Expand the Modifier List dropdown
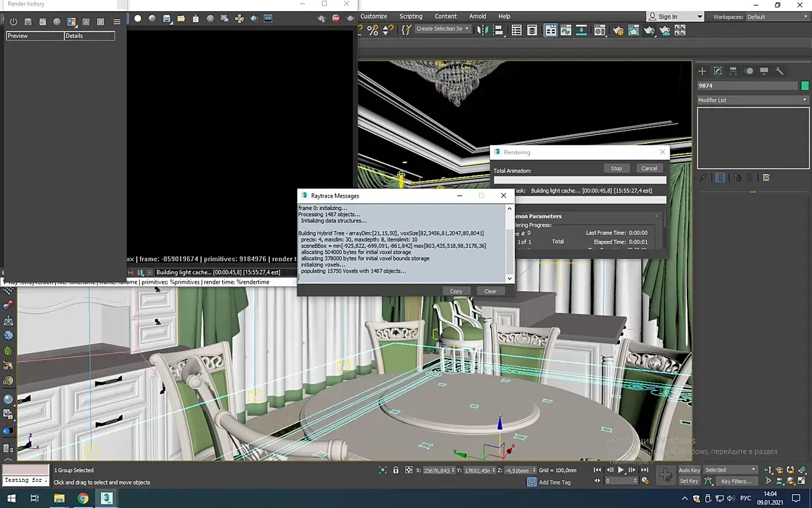Viewport: 812px width, 508px height. (x=753, y=100)
